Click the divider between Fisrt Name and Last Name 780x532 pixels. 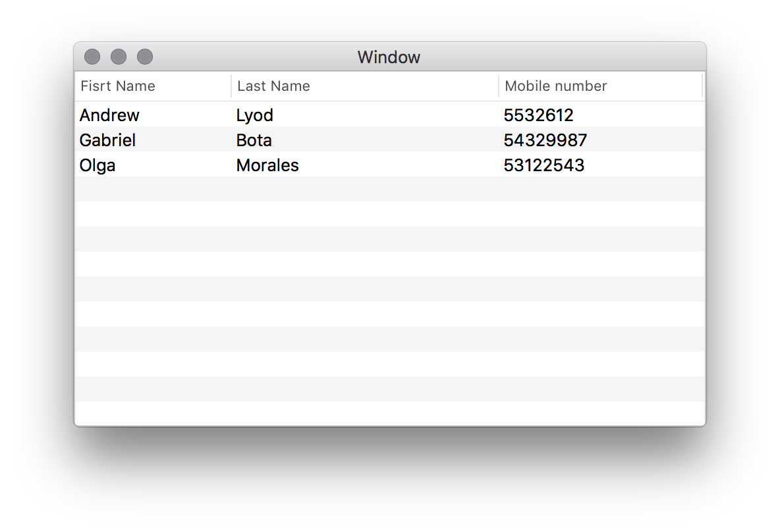(x=230, y=86)
